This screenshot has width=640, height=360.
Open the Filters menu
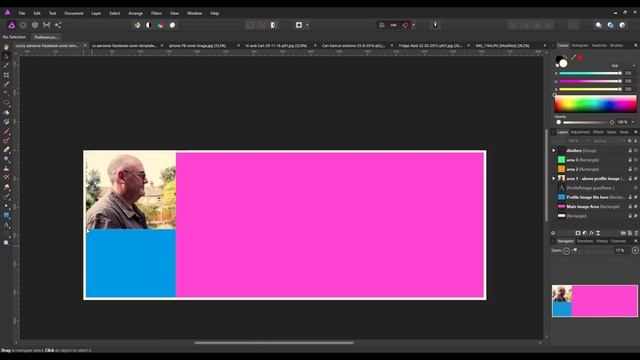pyautogui.click(x=156, y=13)
